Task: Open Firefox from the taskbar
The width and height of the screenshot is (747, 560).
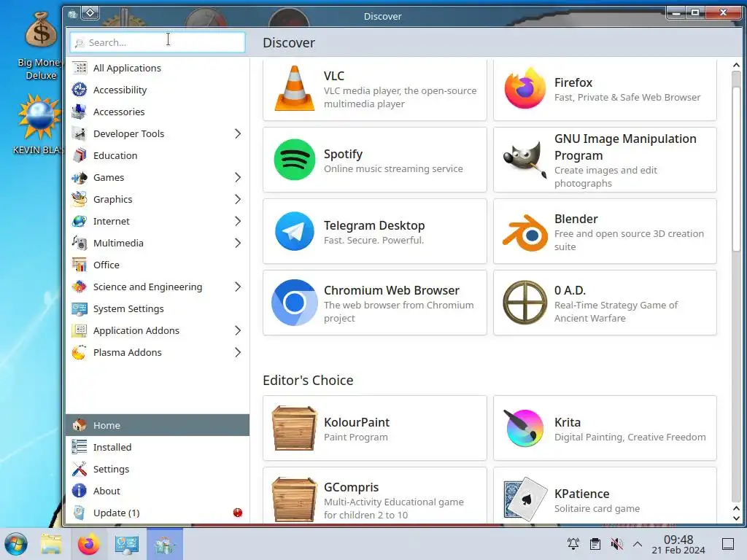Action: [x=89, y=544]
